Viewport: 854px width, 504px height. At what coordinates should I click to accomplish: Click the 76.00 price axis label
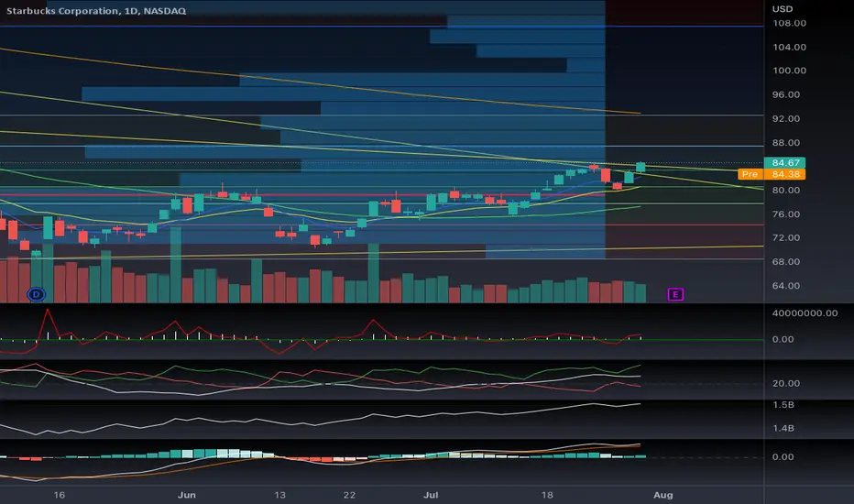786,214
